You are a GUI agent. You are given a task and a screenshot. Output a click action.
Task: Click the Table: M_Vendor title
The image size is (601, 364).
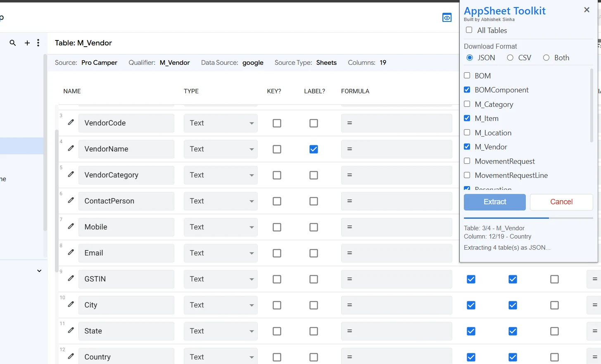coord(83,43)
